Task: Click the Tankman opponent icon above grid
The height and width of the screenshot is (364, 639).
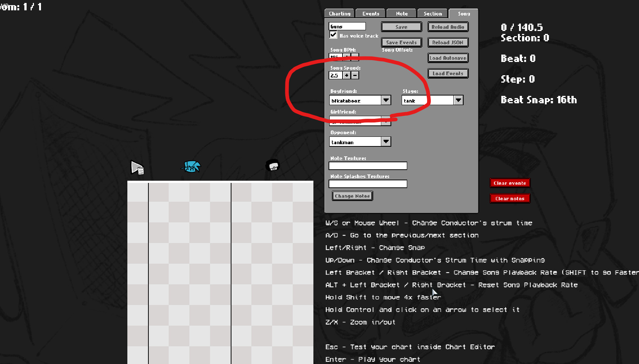Action: (273, 165)
